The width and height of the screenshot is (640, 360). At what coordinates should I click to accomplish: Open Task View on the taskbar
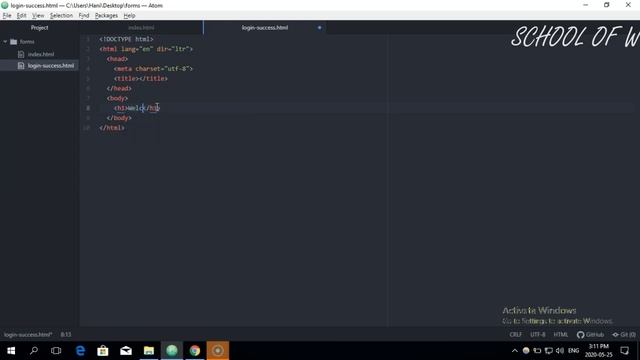(56, 351)
